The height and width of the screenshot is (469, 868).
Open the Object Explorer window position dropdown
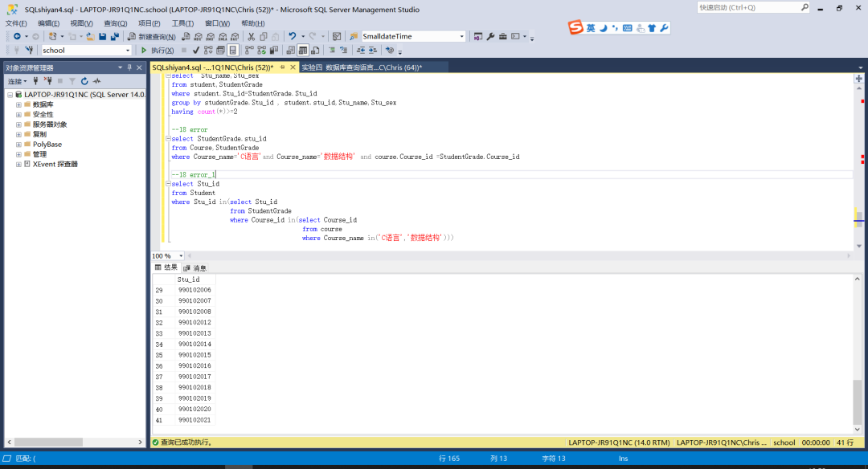point(120,67)
